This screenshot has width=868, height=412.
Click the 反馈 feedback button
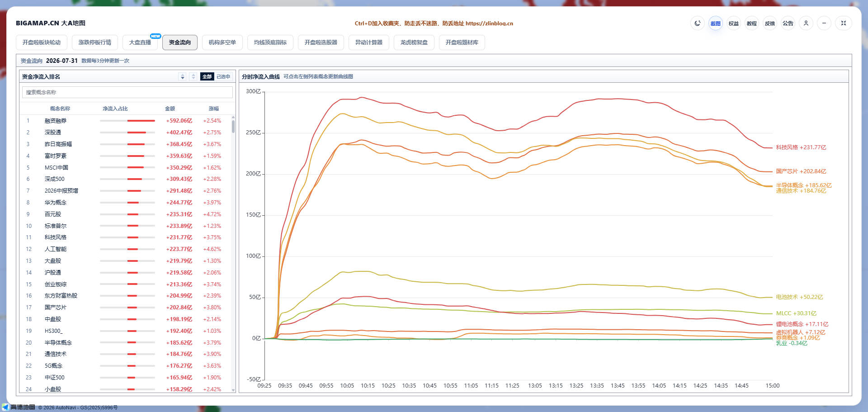click(770, 23)
